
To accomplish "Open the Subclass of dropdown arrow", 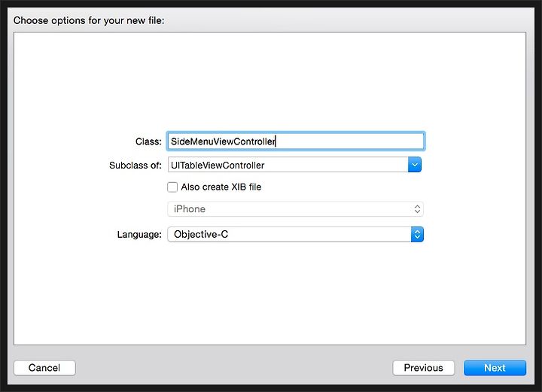I will click(x=415, y=165).
